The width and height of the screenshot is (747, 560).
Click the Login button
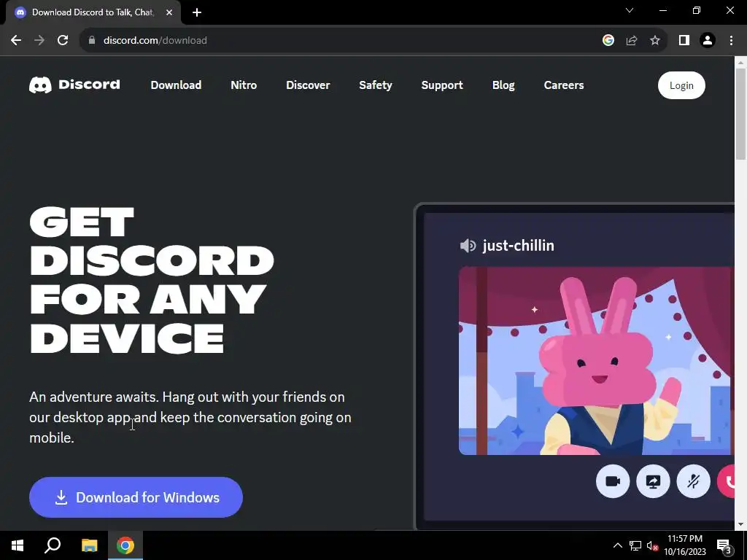coord(681,85)
